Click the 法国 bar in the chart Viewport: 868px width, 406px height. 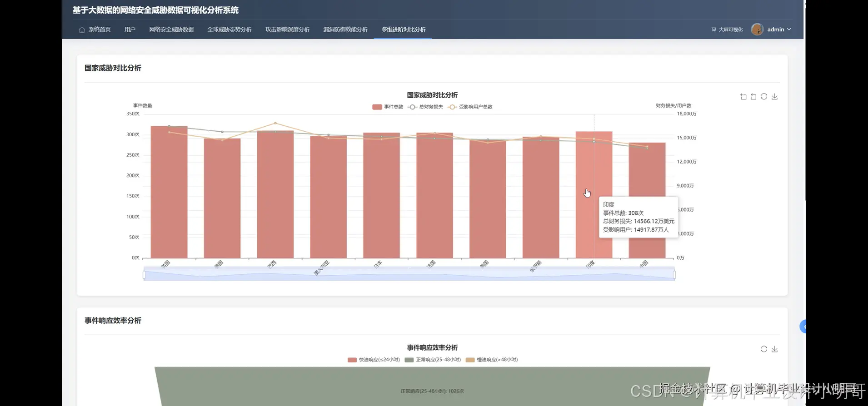pos(434,195)
